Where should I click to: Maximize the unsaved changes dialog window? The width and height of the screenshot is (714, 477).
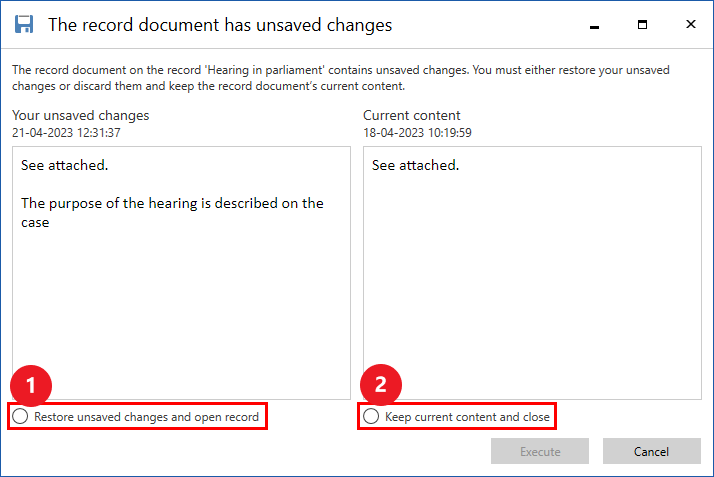(x=642, y=23)
